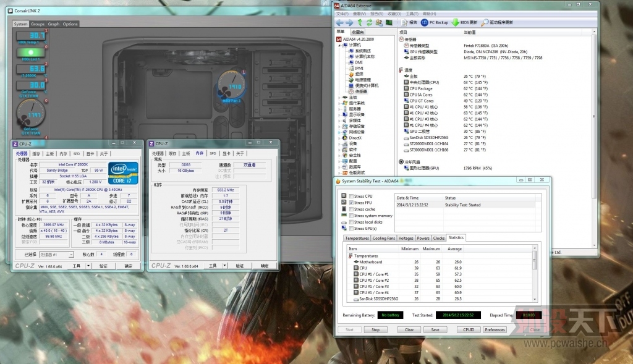The height and width of the screenshot is (364, 633).
Task: Select DirectX node in AIDA64 tree
Action: pos(352,138)
